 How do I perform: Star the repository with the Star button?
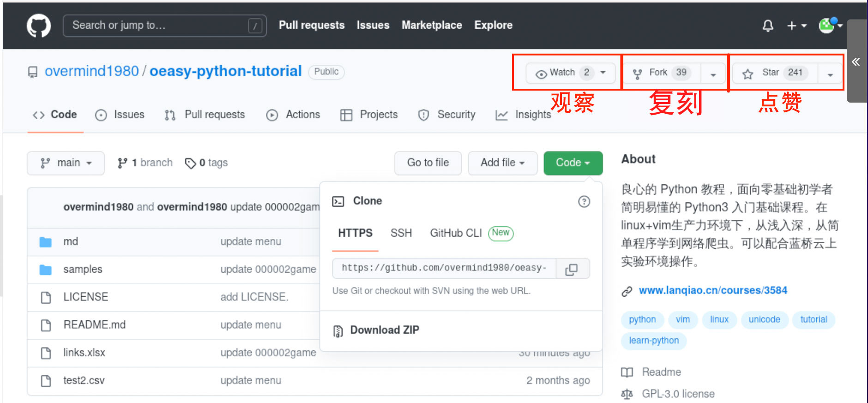point(776,73)
